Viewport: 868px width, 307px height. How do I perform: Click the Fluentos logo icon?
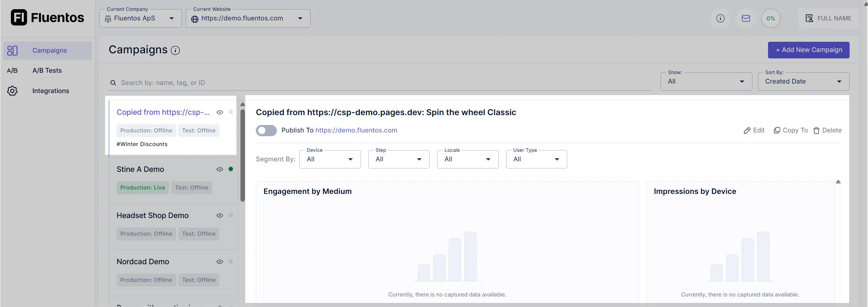(x=19, y=17)
